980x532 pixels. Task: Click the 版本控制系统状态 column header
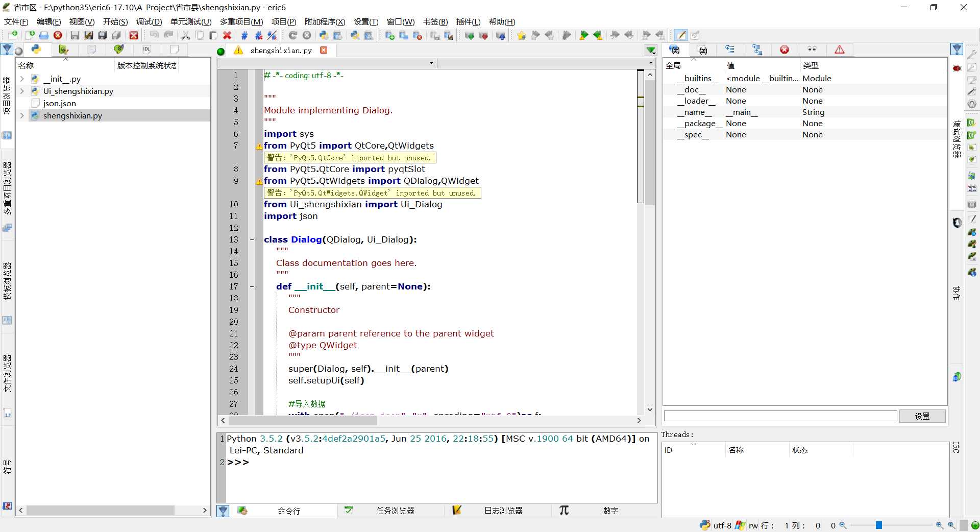pos(147,65)
